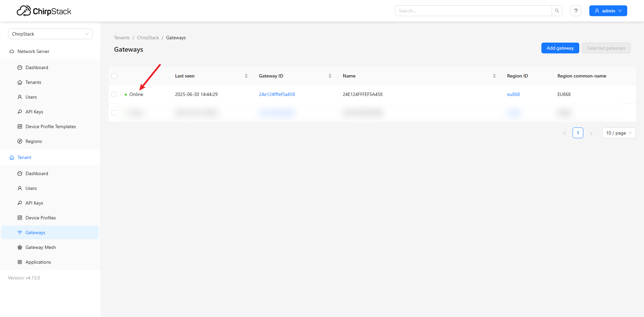Open the eu868 region link

514,94
